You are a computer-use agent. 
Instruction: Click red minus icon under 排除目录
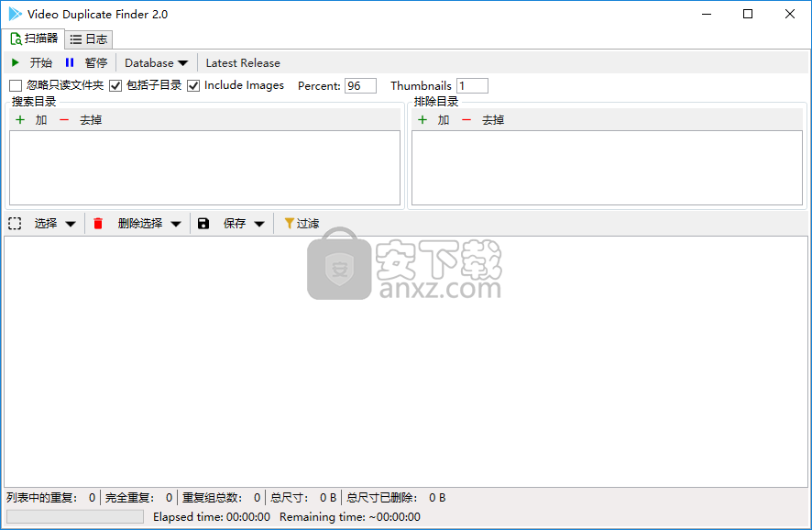click(466, 120)
